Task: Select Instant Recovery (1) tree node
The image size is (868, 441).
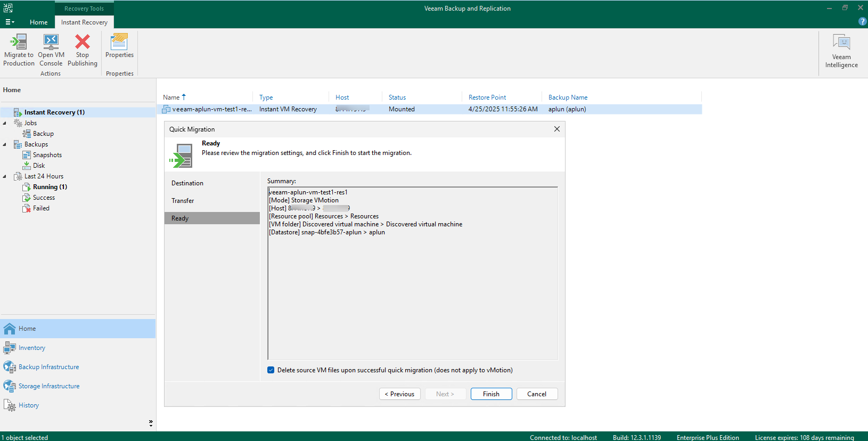Action: tap(54, 112)
